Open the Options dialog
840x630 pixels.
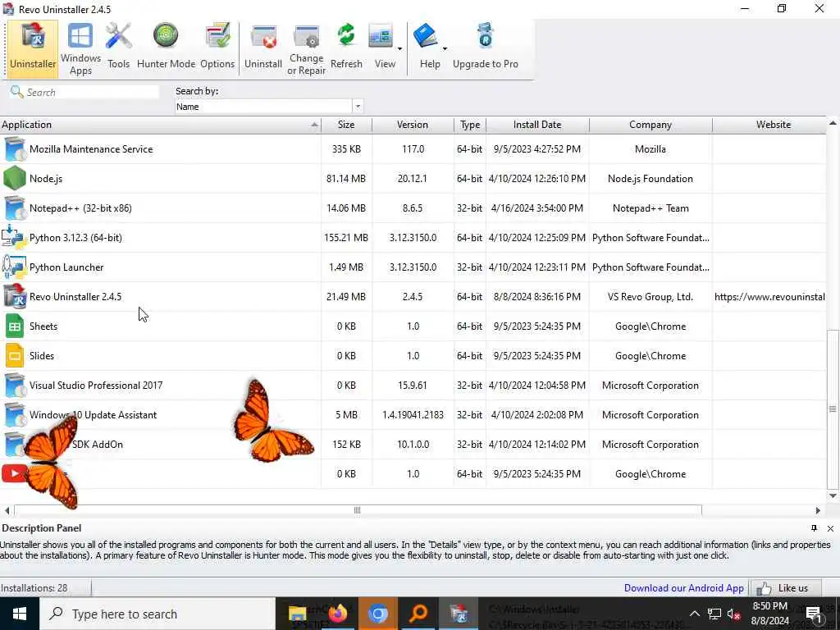click(x=217, y=48)
